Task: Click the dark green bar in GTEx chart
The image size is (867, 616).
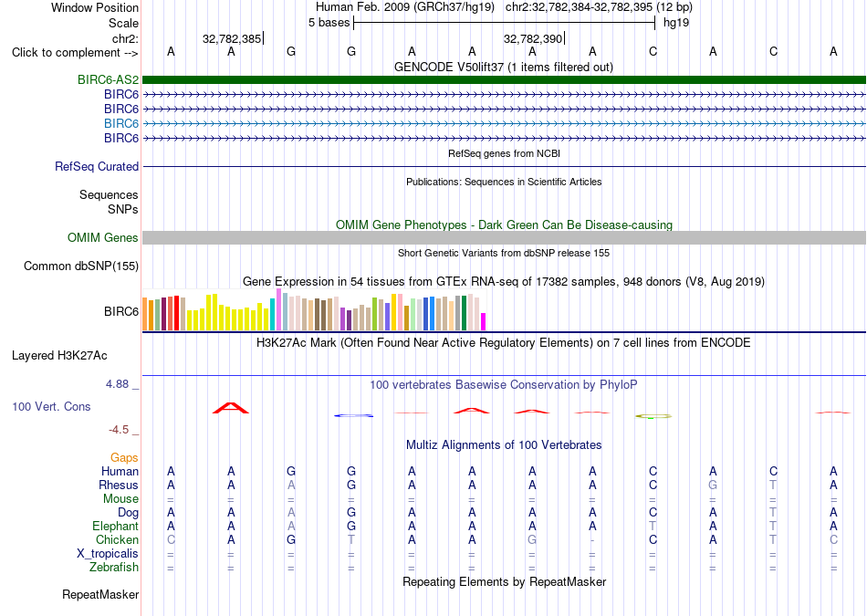Action: (x=464, y=313)
